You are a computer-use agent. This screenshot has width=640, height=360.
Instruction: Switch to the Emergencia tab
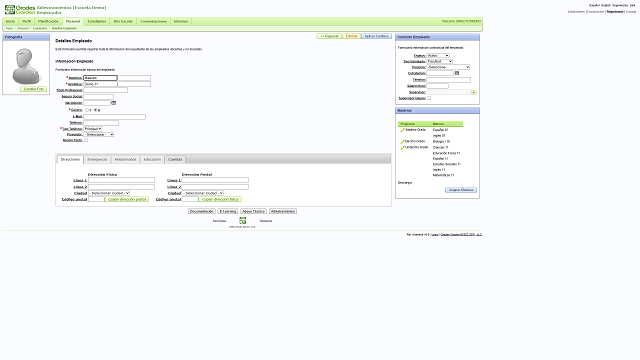(97, 160)
